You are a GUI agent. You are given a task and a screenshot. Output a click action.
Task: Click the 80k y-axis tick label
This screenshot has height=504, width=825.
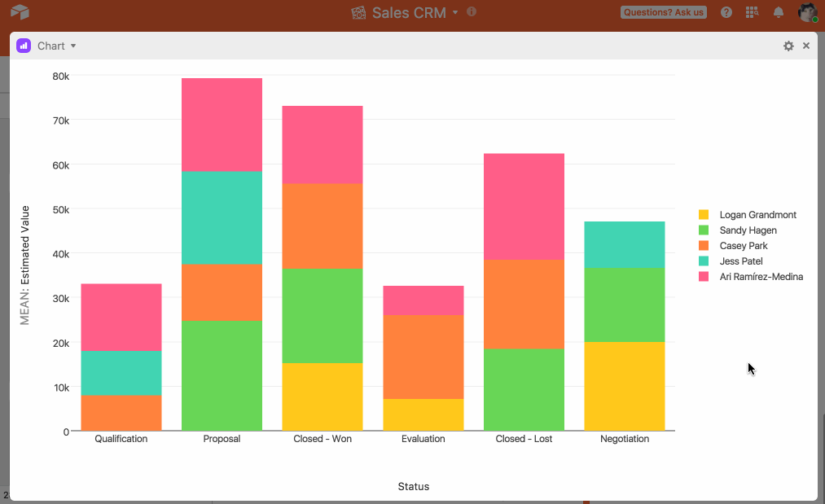(60, 77)
